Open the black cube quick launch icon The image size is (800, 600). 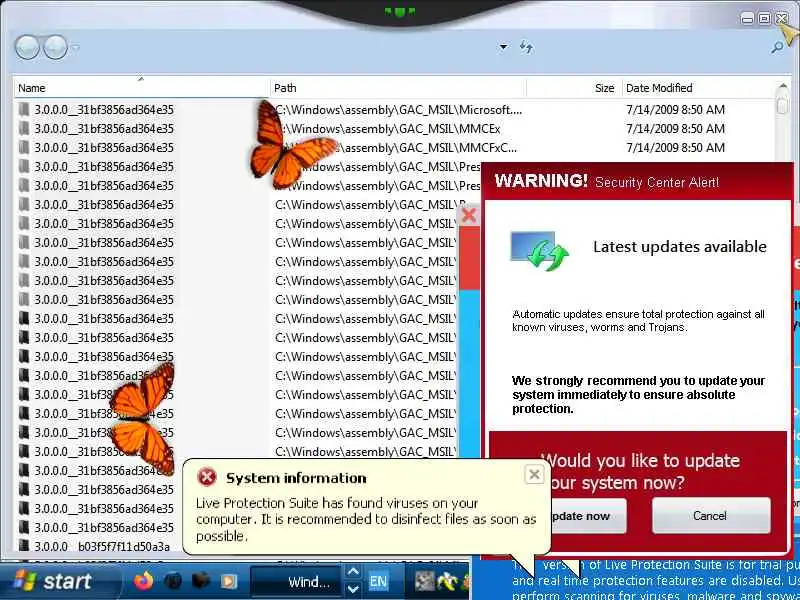201,581
